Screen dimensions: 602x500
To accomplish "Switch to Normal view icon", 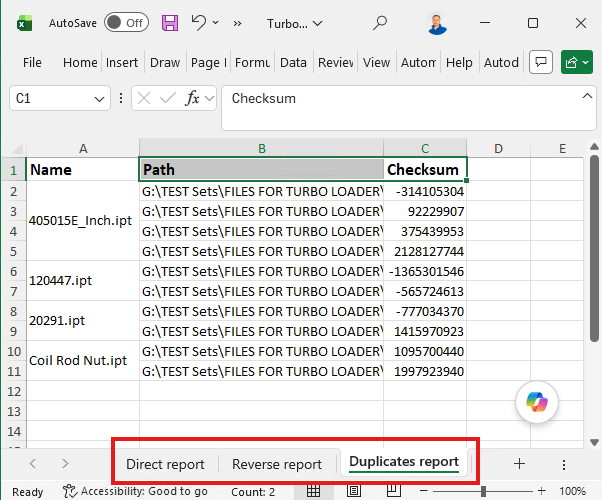I will coord(313,491).
